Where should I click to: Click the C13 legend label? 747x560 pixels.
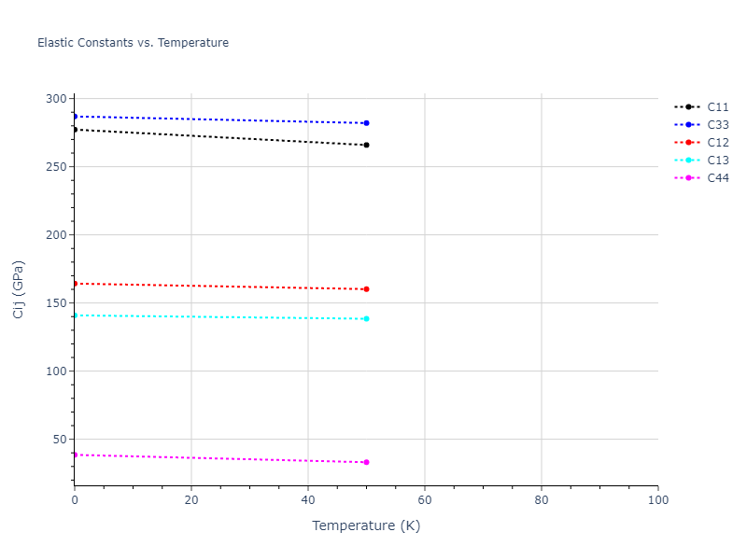(x=717, y=161)
